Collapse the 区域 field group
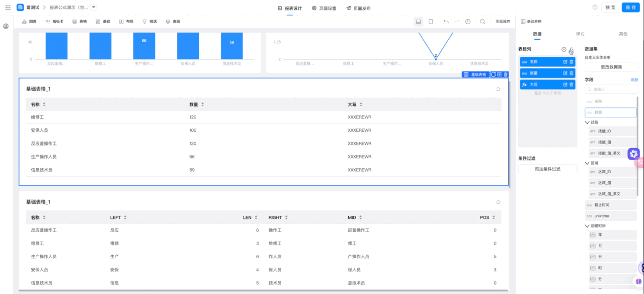The image size is (644, 294). click(x=587, y=163)
